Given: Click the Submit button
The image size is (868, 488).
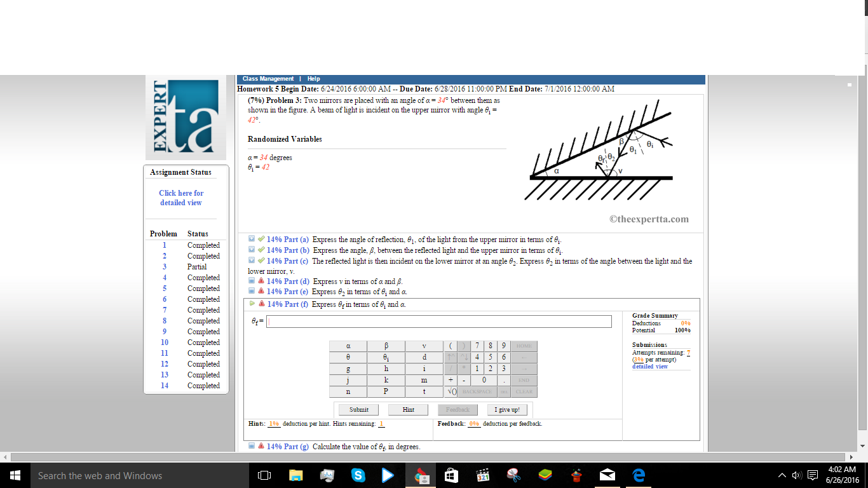Looking at the screenshot, I should (x=357, y=409).
